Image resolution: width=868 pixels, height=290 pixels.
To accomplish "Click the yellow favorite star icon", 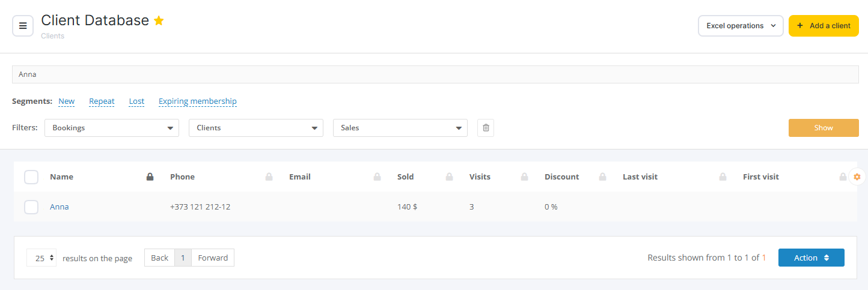I will click(159, 21).
